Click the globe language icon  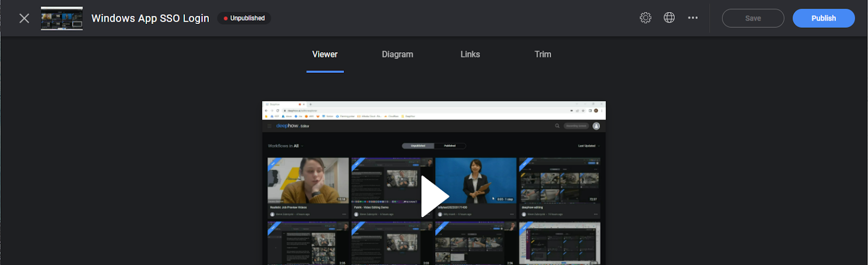click(669, 18)
